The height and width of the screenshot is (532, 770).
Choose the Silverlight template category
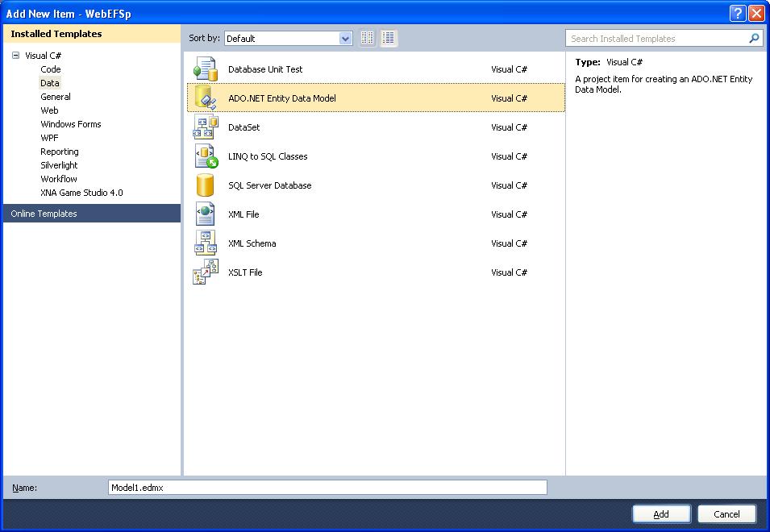click(59, 165)
